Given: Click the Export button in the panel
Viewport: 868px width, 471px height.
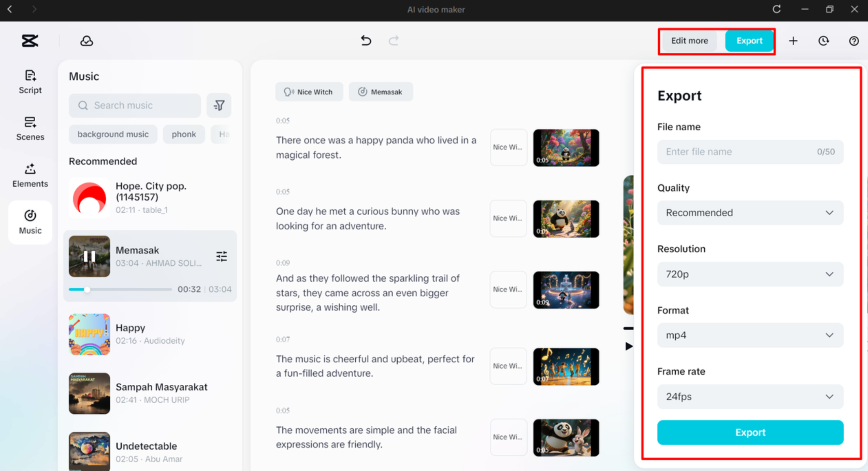Looking at the screenshot, I should pos(750,432).
